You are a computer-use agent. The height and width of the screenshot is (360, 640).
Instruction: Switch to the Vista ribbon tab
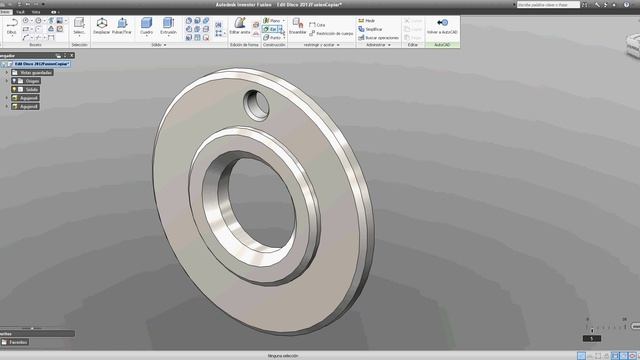coord(36,12)
